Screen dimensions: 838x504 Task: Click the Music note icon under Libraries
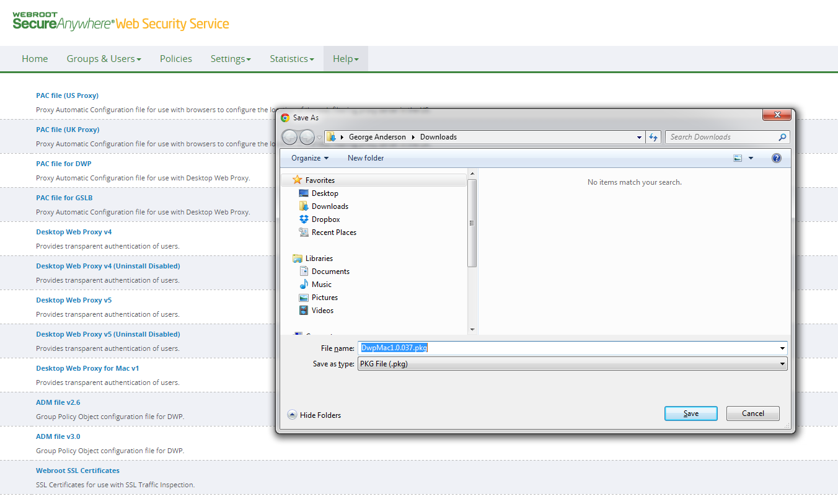pyautogui.click(x=304, y=285)
